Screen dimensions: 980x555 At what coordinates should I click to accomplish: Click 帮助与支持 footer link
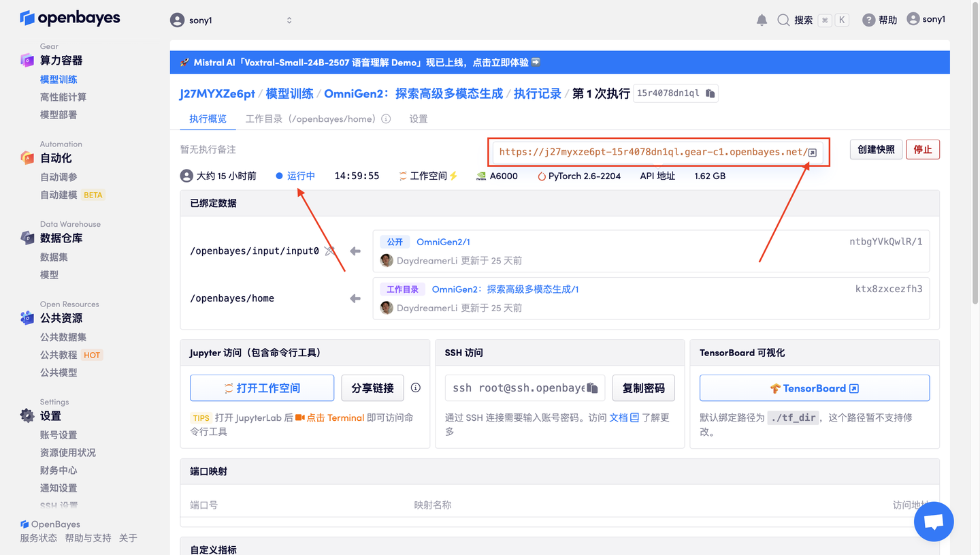88,538
